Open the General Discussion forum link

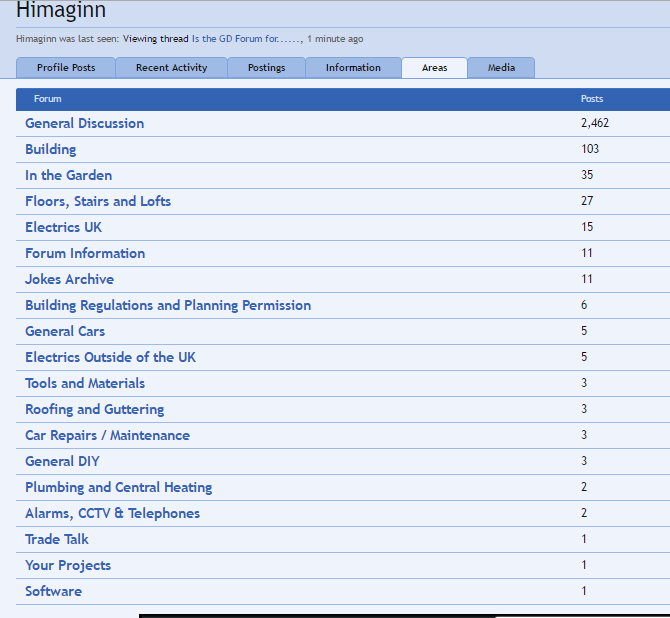click(x=84, y=123)
